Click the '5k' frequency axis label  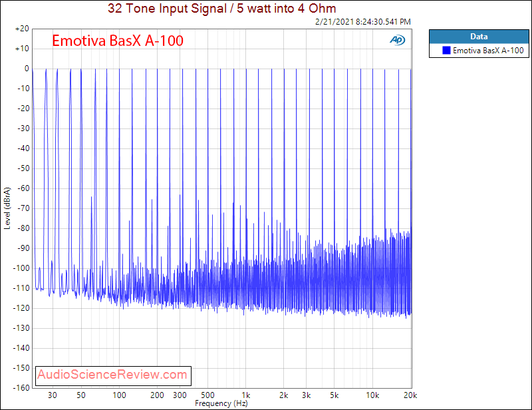tap(334, 395)
